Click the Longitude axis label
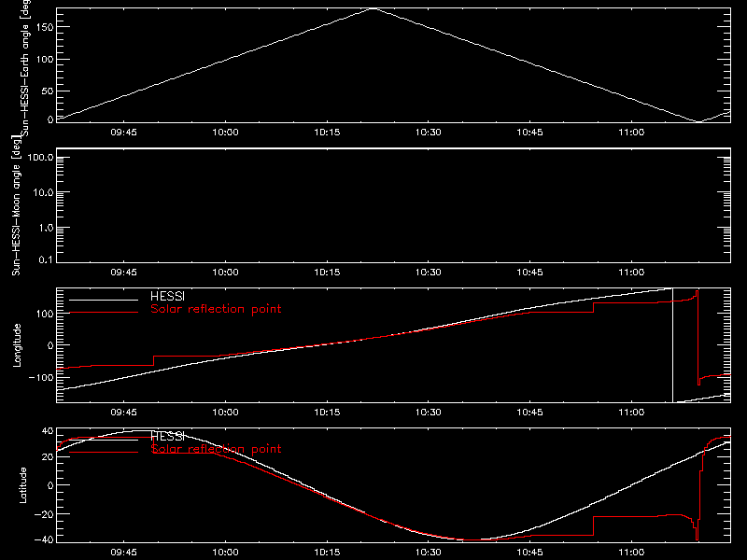This screenshot has height=560, width=747. (x=17, y=345)
